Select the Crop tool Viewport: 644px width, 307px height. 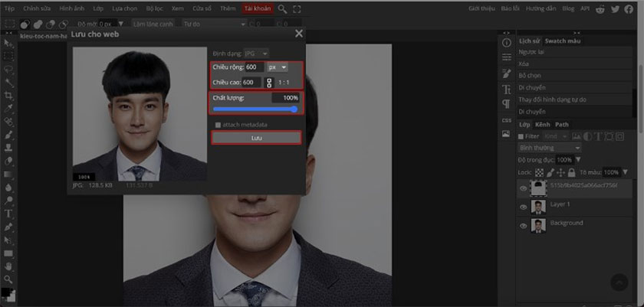pos(8,96)
